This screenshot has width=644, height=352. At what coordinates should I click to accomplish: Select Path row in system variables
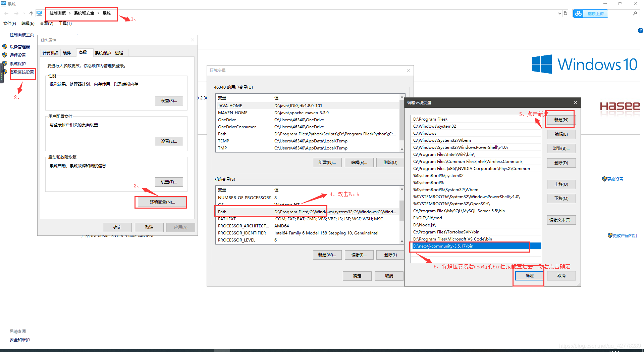pyautogui.click(x=307, y=212)
